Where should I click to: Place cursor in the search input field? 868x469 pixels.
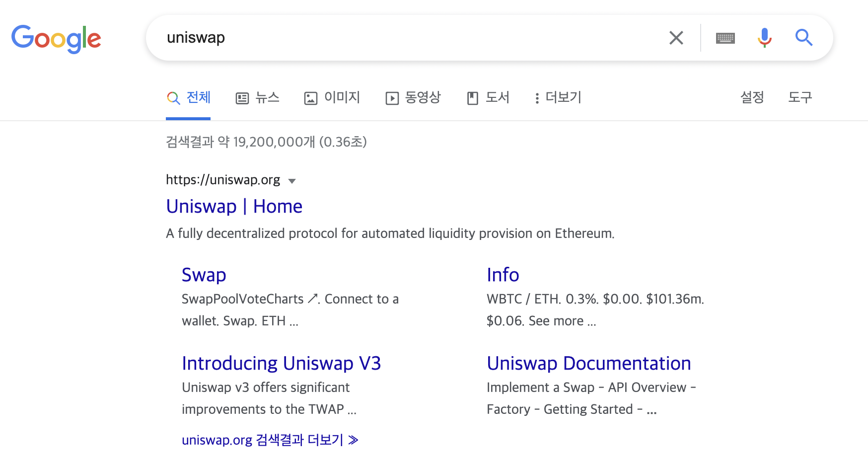(348, 37)
